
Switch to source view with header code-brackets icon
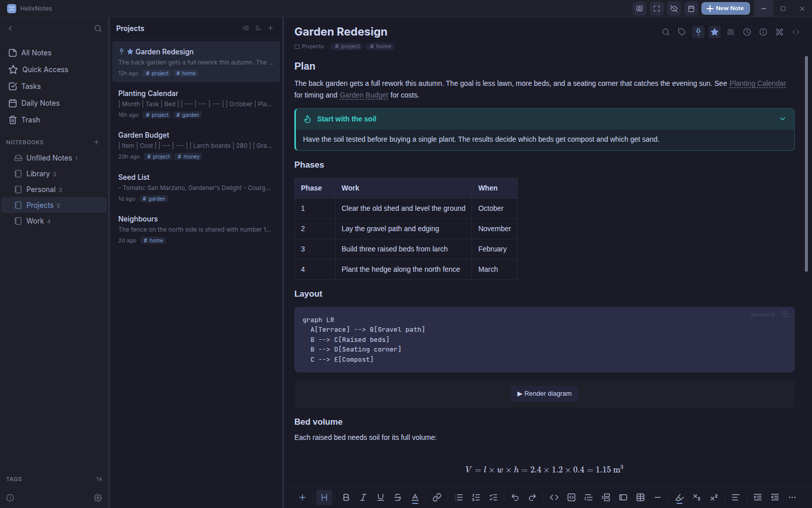point(796,32)
